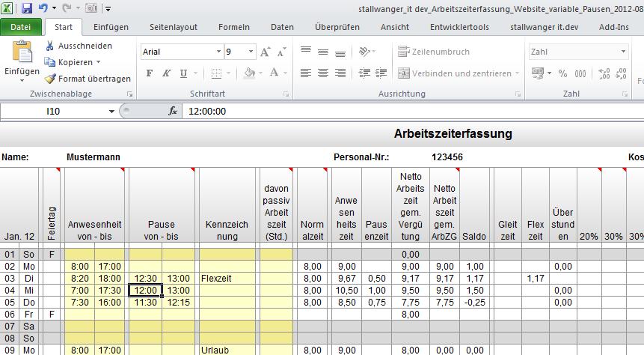Screen dimensions: 644x355
Task: Decrease indent icon
Action: [364, 73]
